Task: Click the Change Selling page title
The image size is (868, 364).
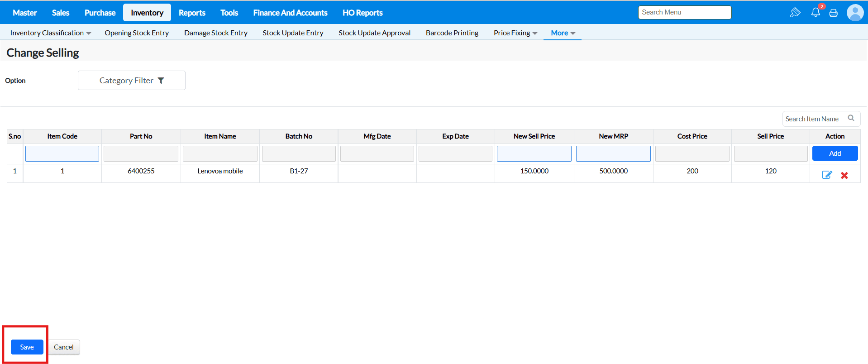Action: tap(43, 53)
